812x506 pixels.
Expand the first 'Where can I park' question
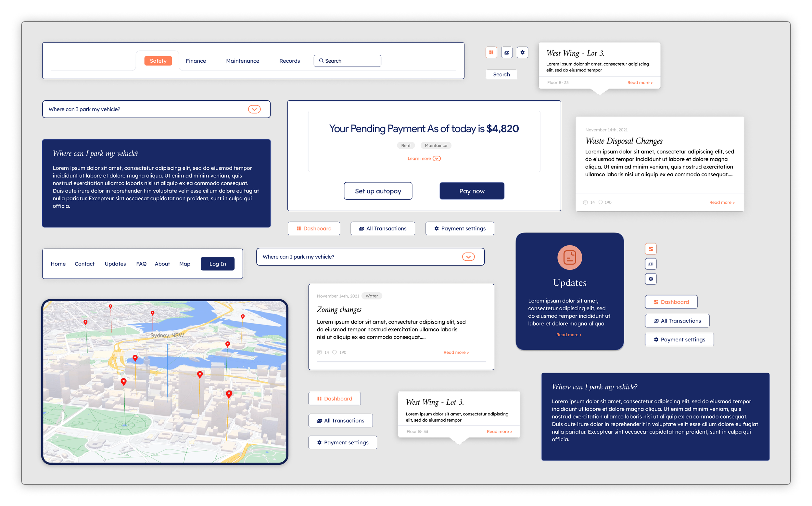tap(254, 109)
